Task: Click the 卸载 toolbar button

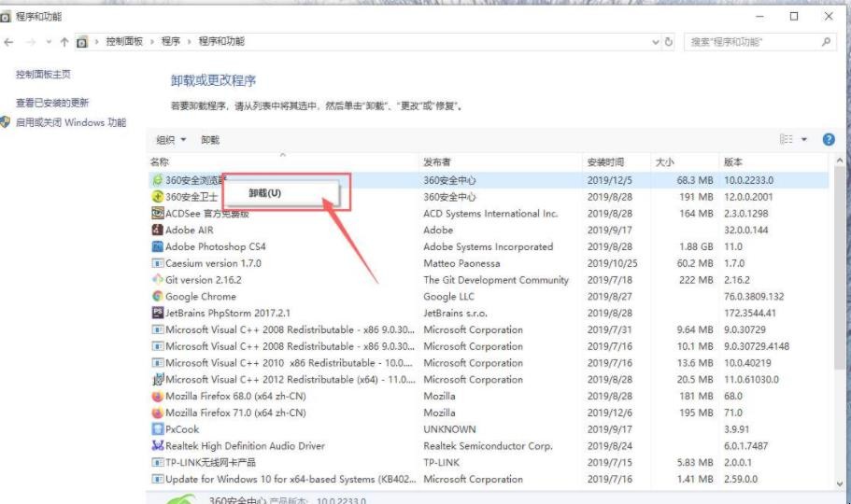Action: (210, 140)
